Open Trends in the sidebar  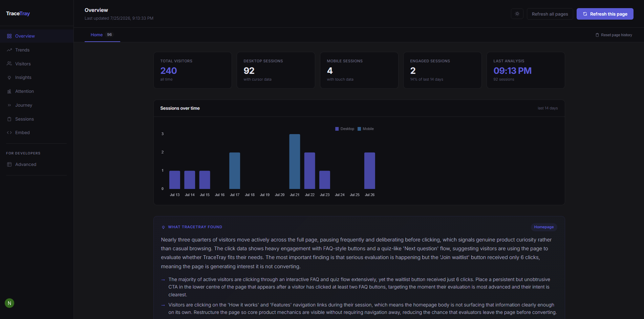click(37, 50)
